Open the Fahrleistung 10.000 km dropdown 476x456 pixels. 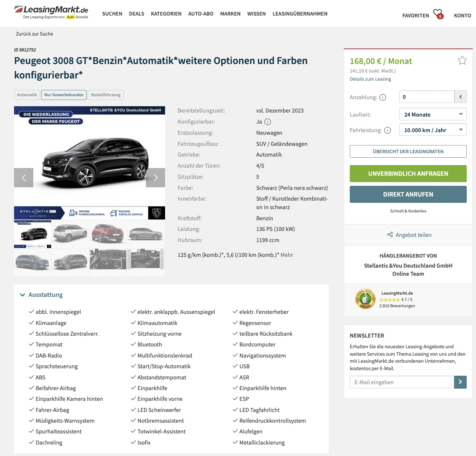[433, 130]
